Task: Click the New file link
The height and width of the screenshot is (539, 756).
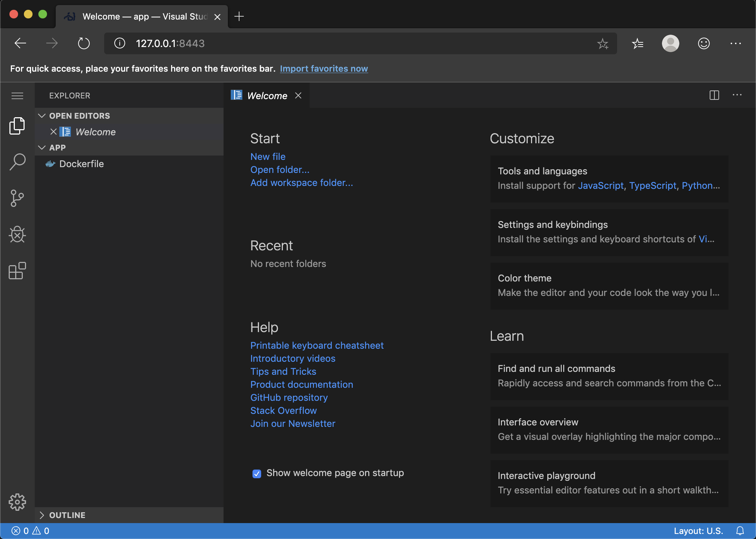Action: pos(268,157)
